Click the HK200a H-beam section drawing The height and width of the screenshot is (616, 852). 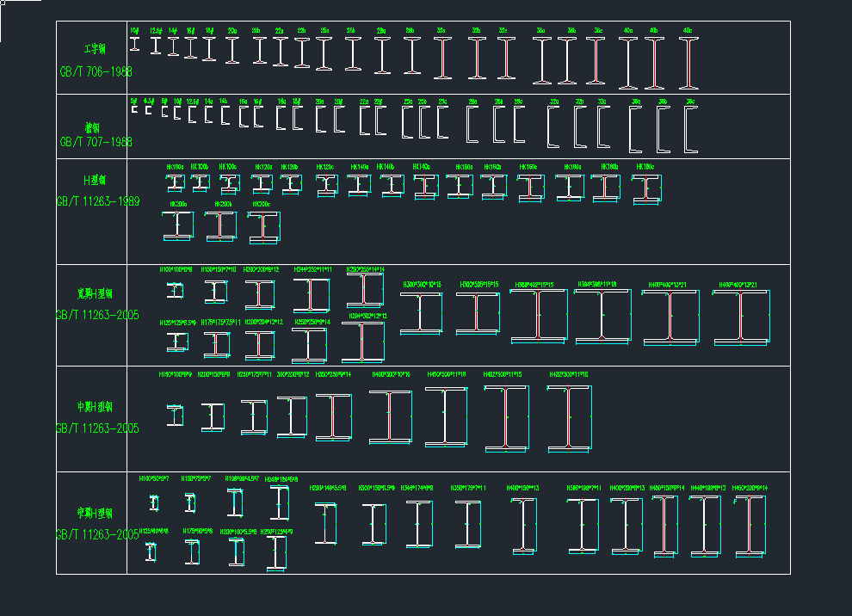click(178, 225)
